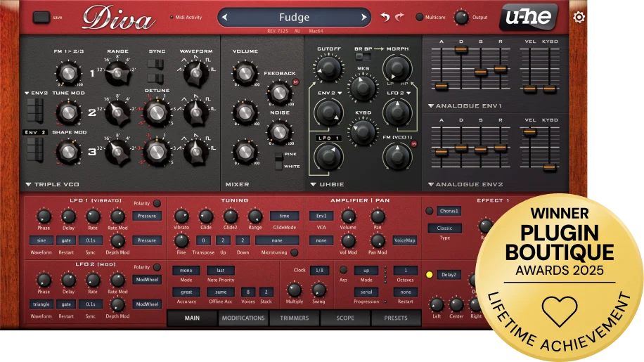This screenshot has height=362, width=644.
Task: Go to the previous preset with left arrow
Action: point(226,17)
